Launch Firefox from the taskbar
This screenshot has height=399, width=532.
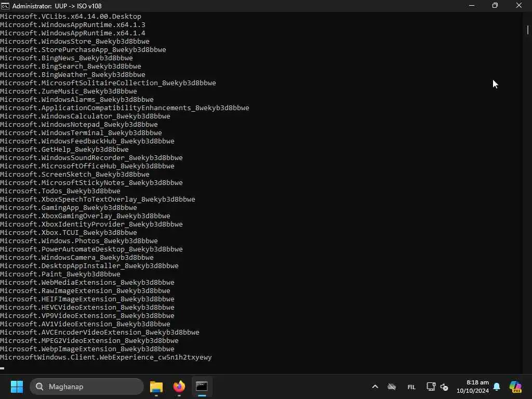click(x=179, y=387)
